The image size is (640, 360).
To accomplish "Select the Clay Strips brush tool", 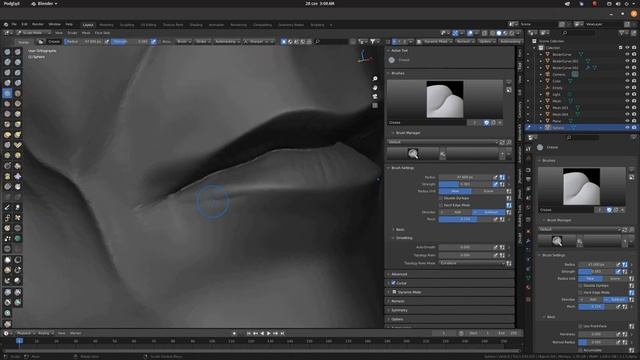I will click(x=18, y=62).
